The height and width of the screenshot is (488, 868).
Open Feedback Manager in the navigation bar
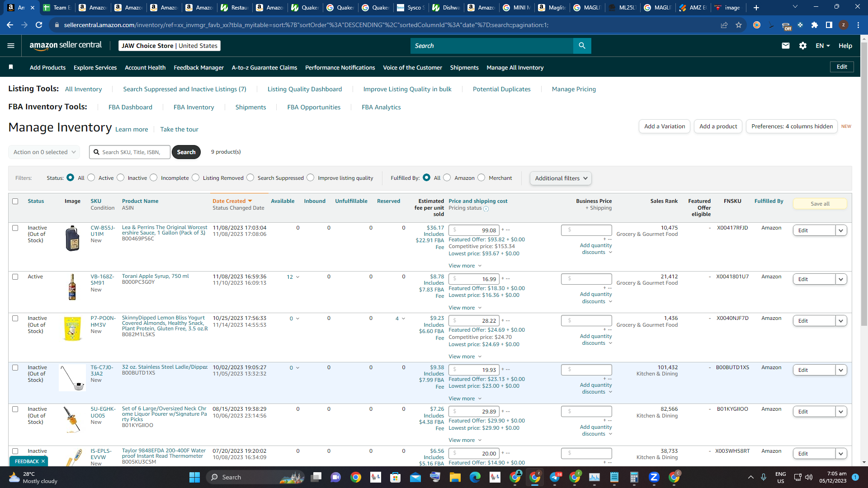[198, 67]
